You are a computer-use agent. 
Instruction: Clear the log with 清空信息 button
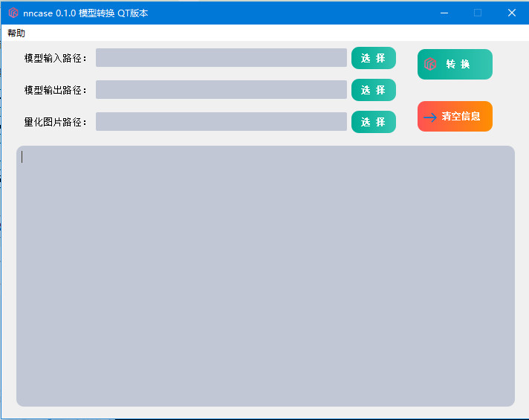click(455, 116)
